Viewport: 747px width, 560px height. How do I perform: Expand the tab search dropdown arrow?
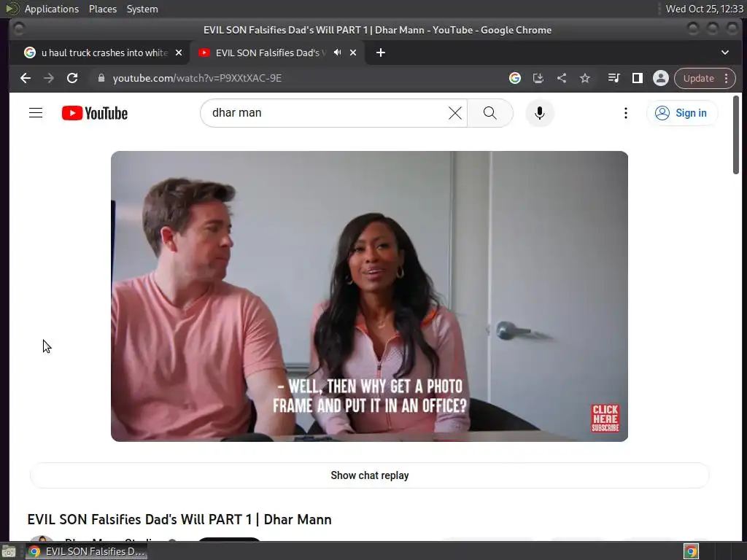pyautogui.click(x=724, y=52)
